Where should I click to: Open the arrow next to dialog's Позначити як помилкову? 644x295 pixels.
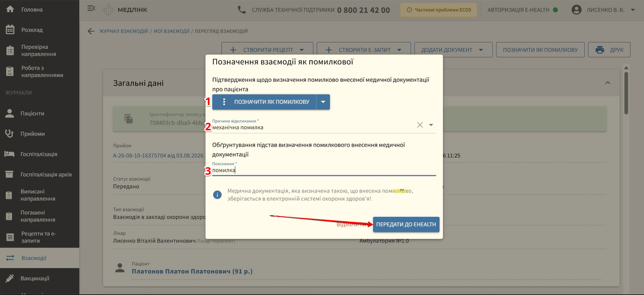pos(323,102)
